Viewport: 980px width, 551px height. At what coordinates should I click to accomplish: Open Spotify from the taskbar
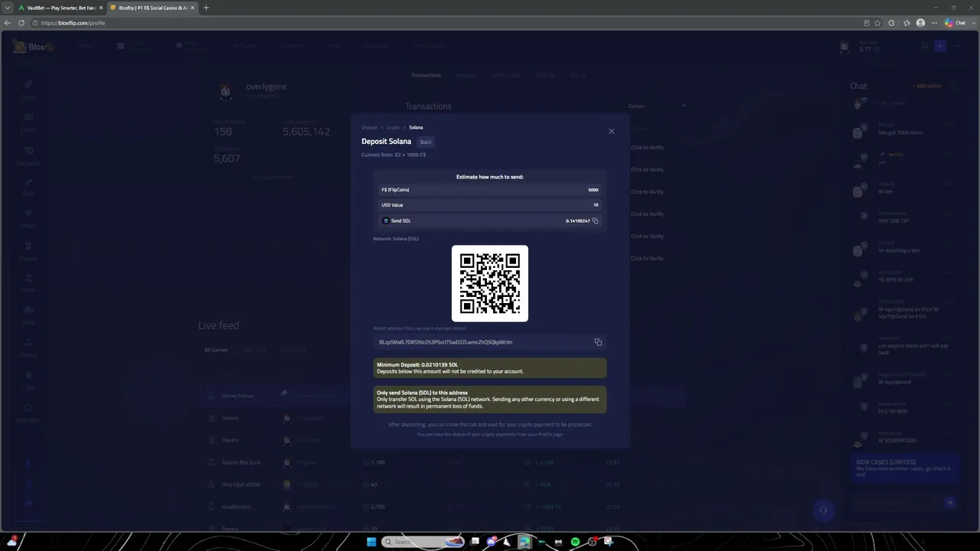click(x=575, y=542)
